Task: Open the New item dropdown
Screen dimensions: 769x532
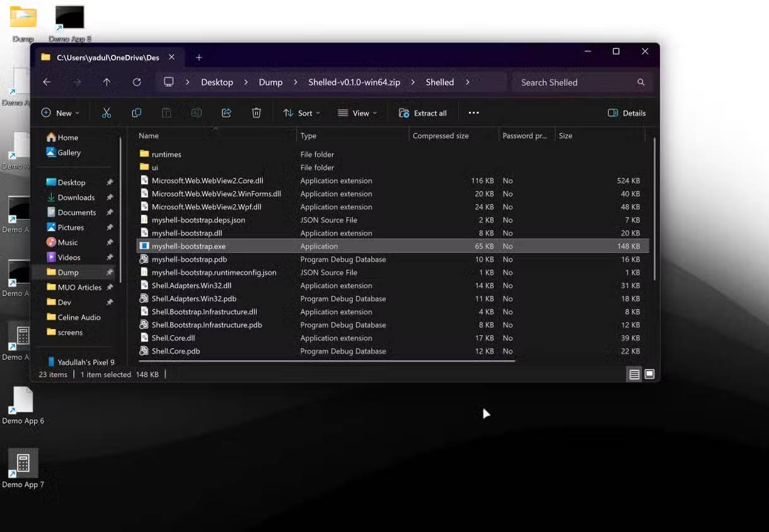Action: pyautogui.click(x=61, y=113)
